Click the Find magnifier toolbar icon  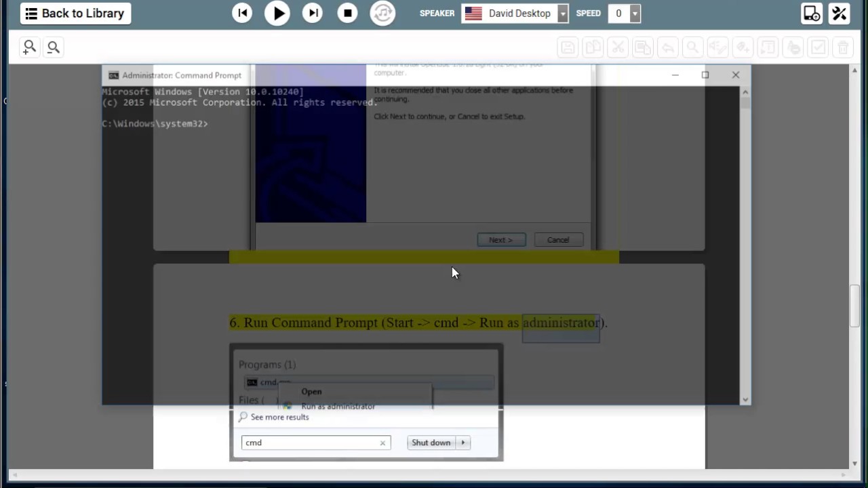692,47
